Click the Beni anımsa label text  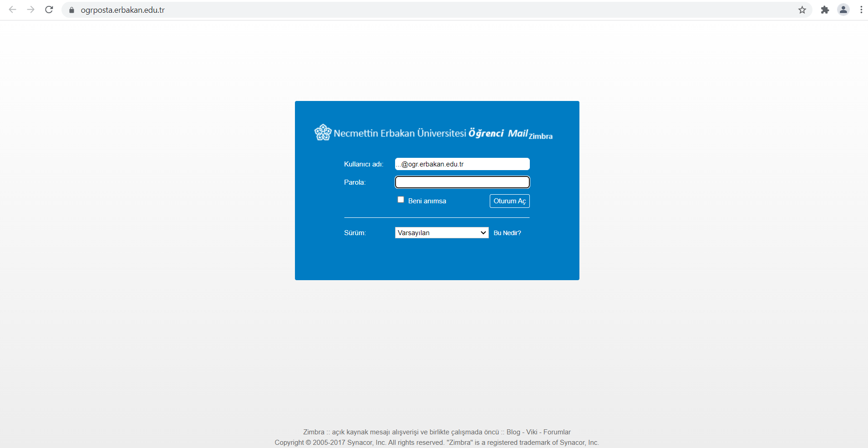[427, 201]
